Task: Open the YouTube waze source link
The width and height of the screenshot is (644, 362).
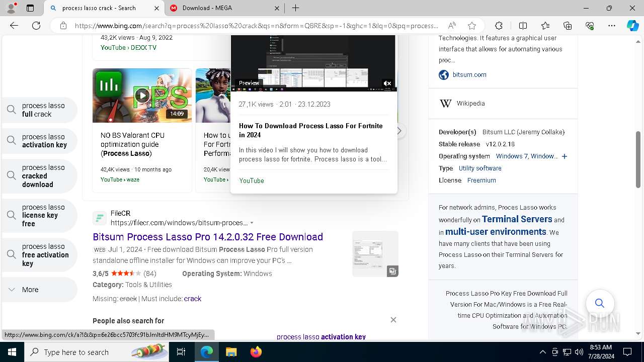Action: (120, 179)
